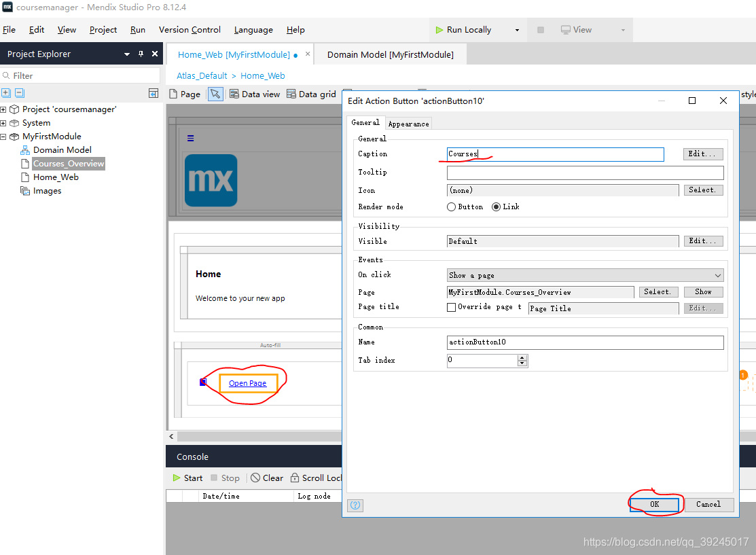
Task: Click into the Caption text field
Action: pyautogui.click(x=555, y=154)
